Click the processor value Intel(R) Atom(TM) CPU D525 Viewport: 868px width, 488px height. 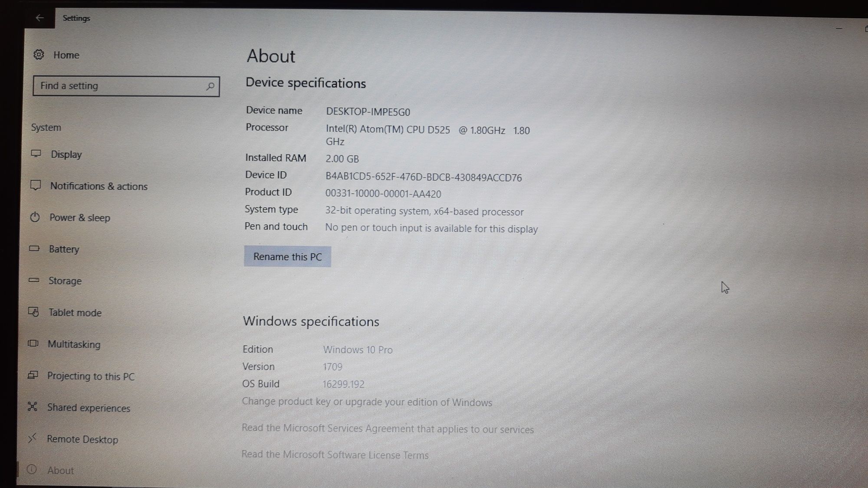click(x=388, y=130)
